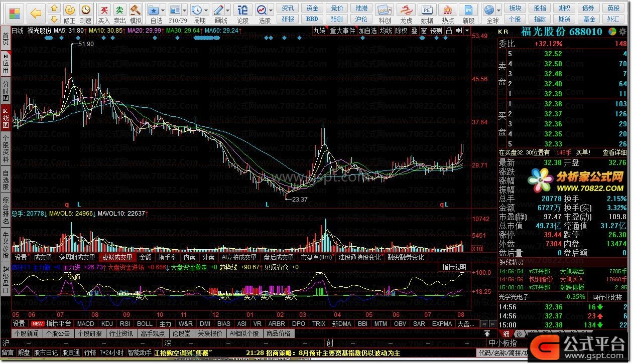The width and height of the screenshot is (633, 364).
Task: Click the 修正 correction icon
Action: pos(70,14)
